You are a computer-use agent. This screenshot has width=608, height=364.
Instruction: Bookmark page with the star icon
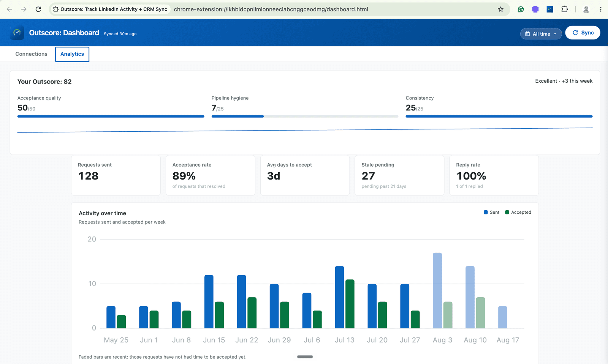500,9
